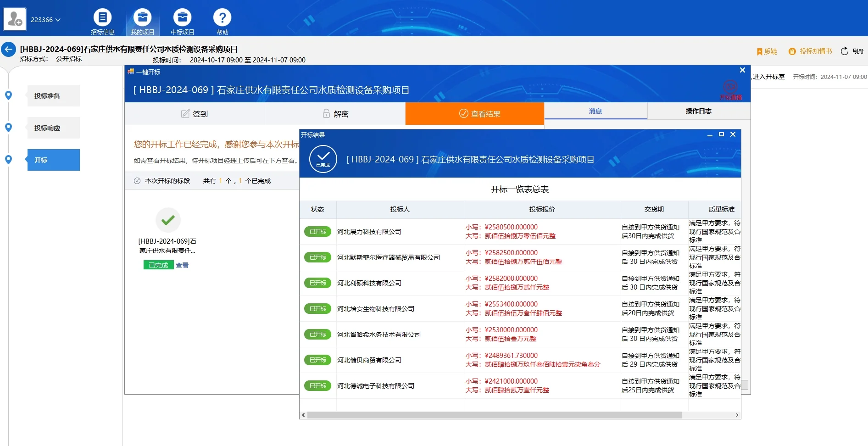Image resolution: width=868 pixels, height=446 pixels.
Task: Switch to the 签到 tab
Action: click(194, 113)
